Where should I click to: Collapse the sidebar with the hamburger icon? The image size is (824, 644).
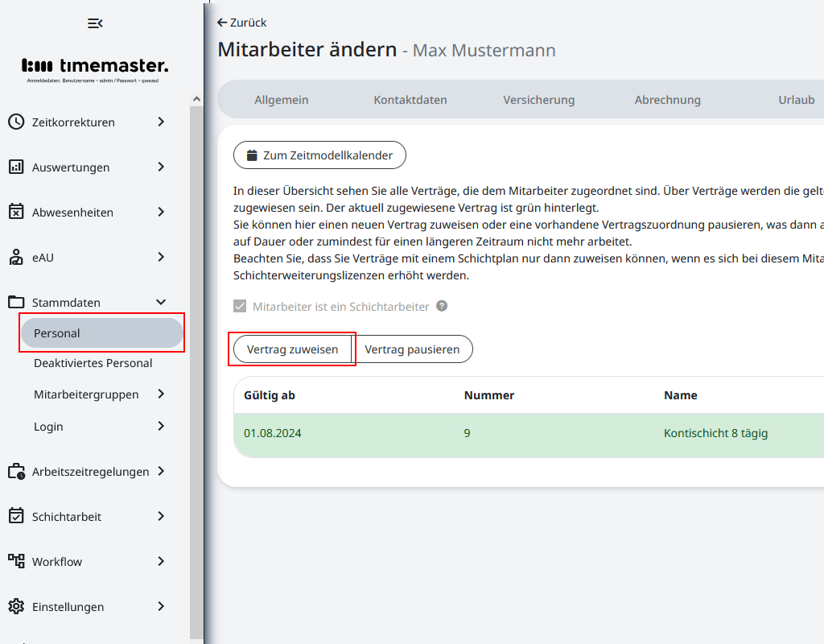[95, 23]
